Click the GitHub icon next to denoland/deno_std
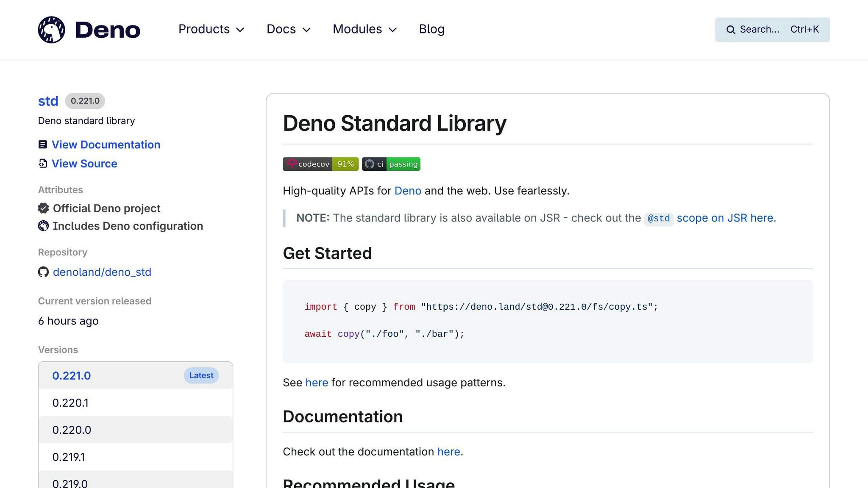Image resolution: width=868 pixels, height=488 pixels. (x=43, y=272)
